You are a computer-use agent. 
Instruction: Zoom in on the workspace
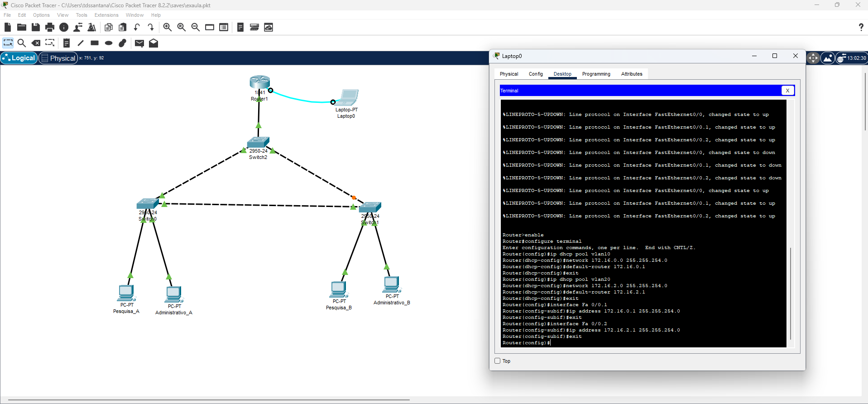(168, 27)
